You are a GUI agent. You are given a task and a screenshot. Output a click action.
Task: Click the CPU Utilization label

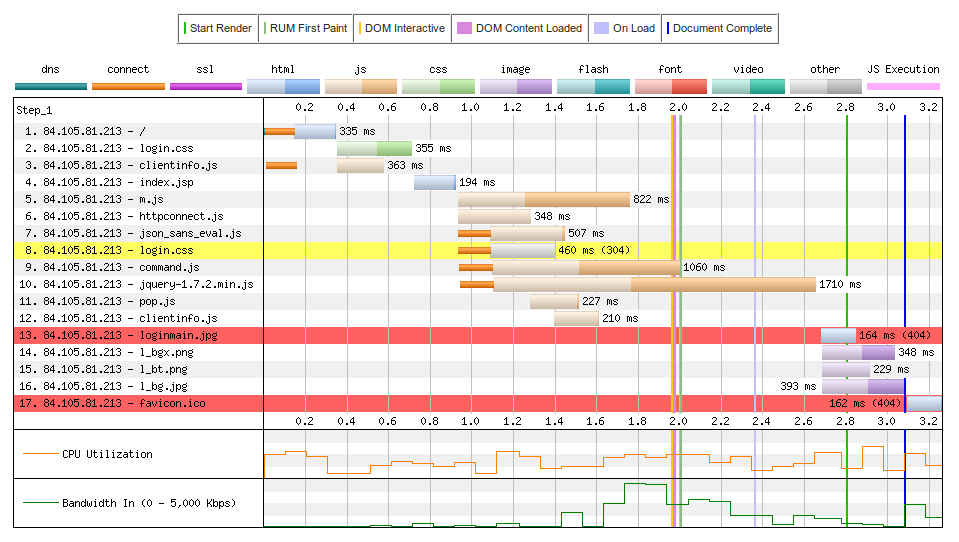click(107, 454)
